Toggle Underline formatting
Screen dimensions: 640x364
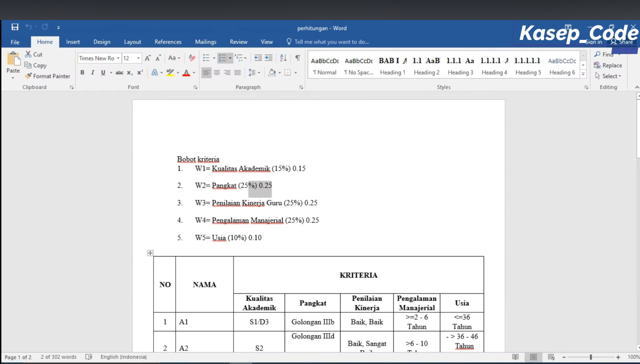(103, 73)
